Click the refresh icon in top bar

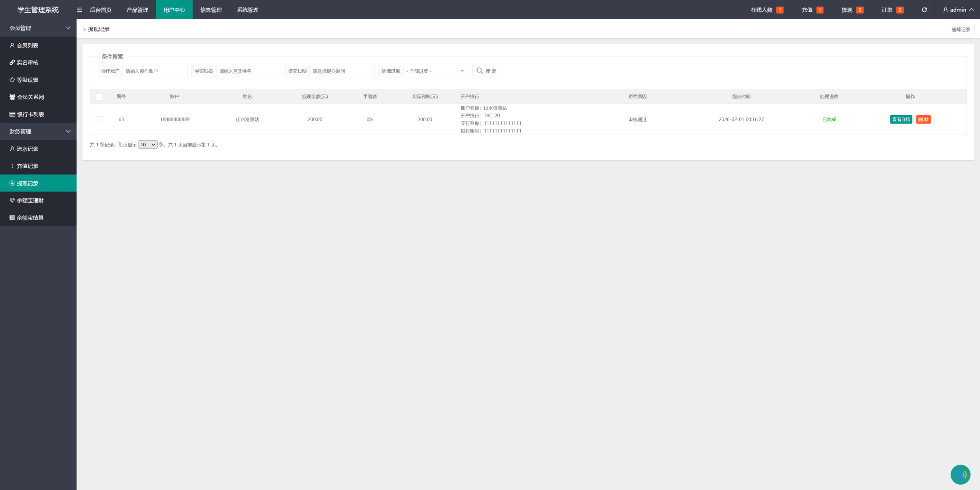924,10
